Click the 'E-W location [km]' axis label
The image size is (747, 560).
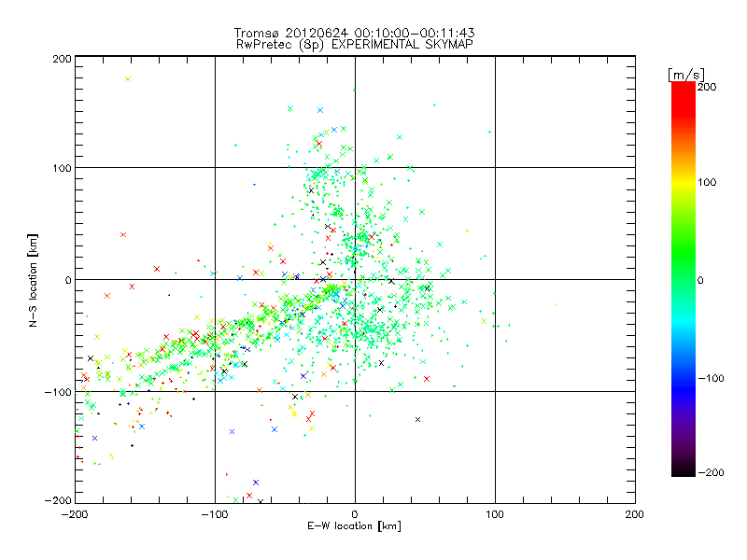[354, 525]
